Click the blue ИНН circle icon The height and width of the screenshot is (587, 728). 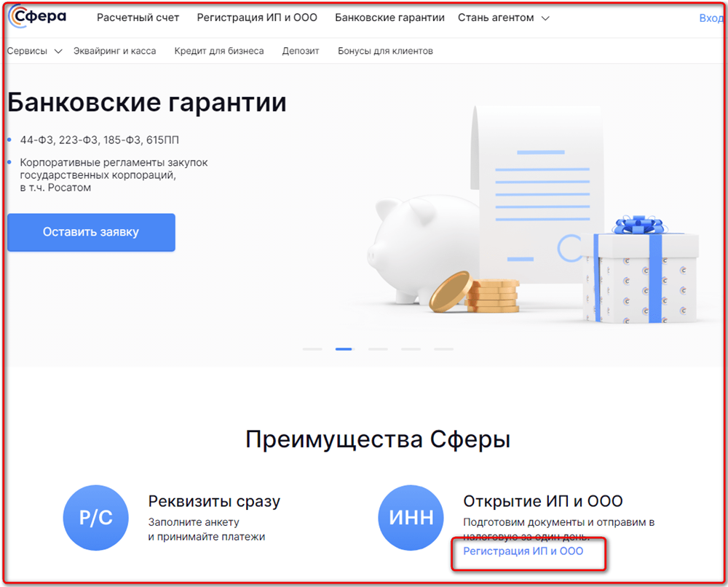point(411,517)
